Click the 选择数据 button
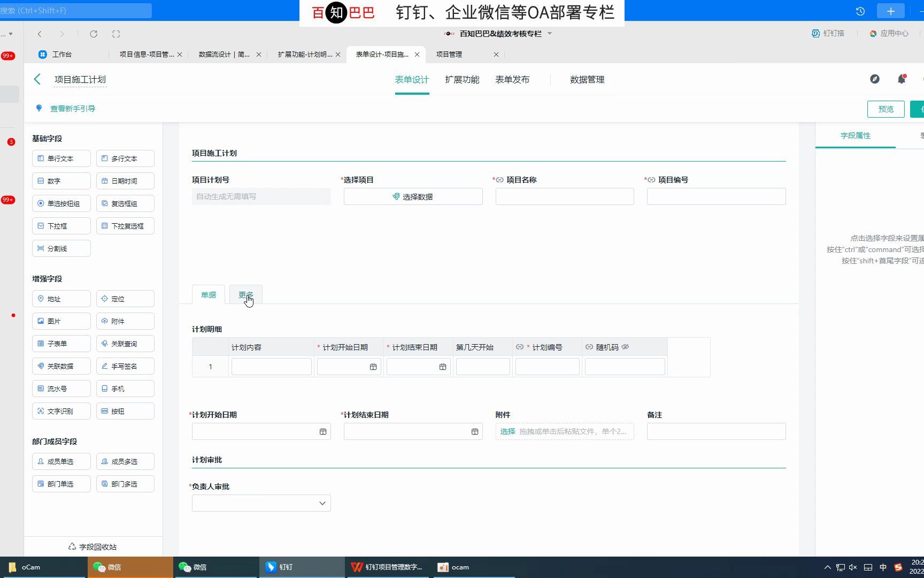Screen dimensions: 924x578 point(413,196)
